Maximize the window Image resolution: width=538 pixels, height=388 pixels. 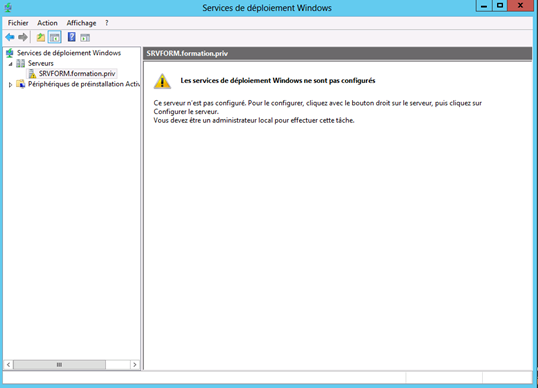500,6
